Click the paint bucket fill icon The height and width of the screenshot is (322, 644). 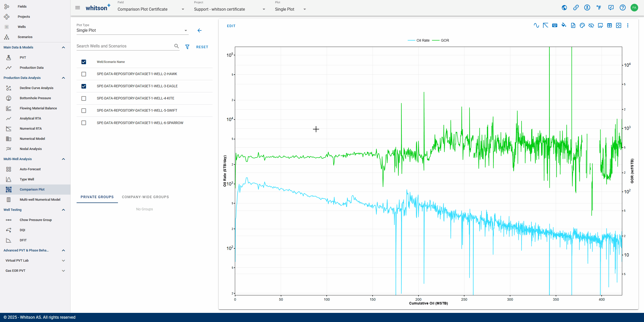(x=564, y=25)
